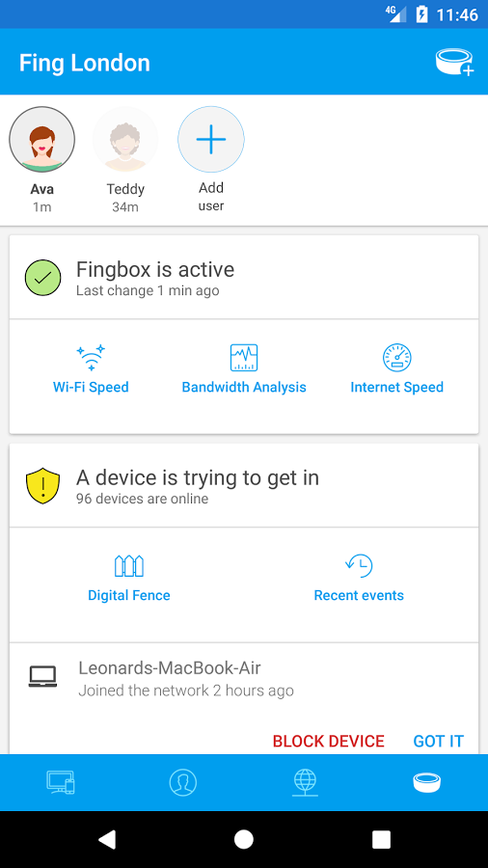The image size is (488, 868).
Task: Switch to the Network globe tab
Action: coord(305,782)
